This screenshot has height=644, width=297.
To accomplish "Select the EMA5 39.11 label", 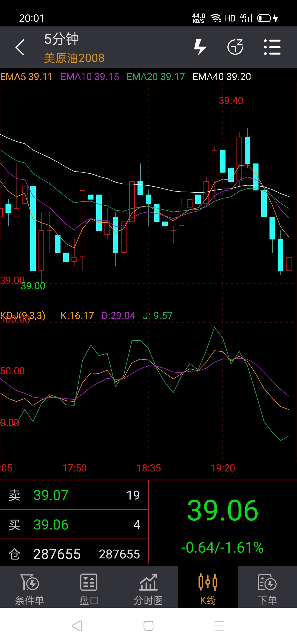I will click(26, 77).
